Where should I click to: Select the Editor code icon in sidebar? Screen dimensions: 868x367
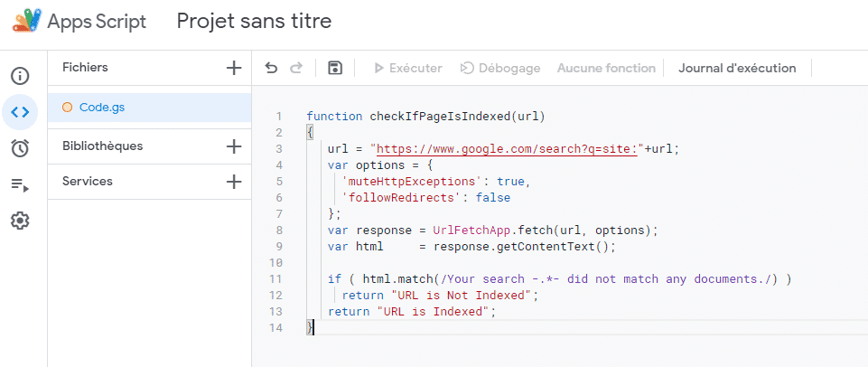click(20, 112)
